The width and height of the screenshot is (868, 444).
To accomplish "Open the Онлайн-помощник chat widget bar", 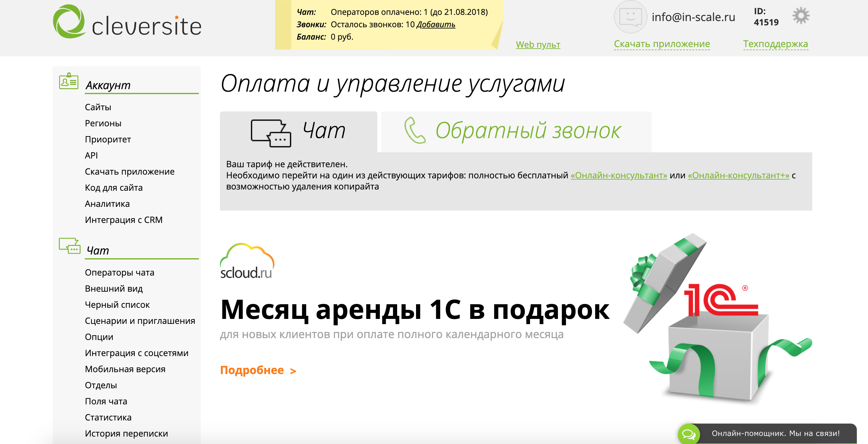I will (x=767, y=433).
